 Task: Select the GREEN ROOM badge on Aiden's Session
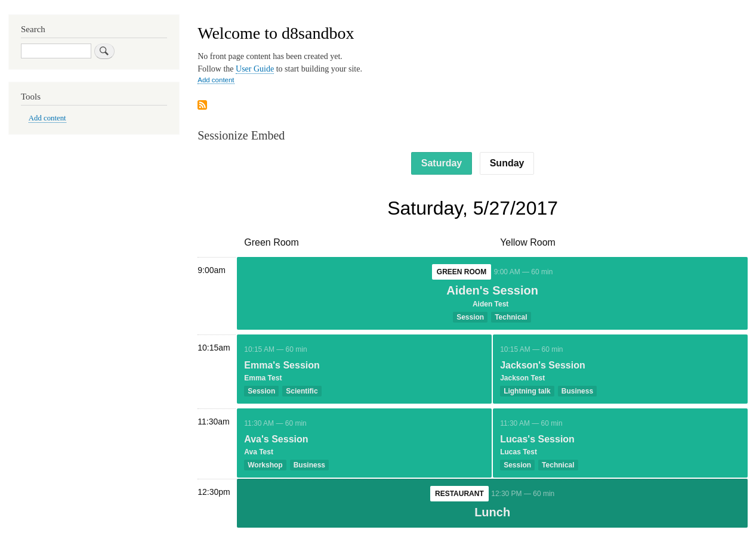coord(461,271)
